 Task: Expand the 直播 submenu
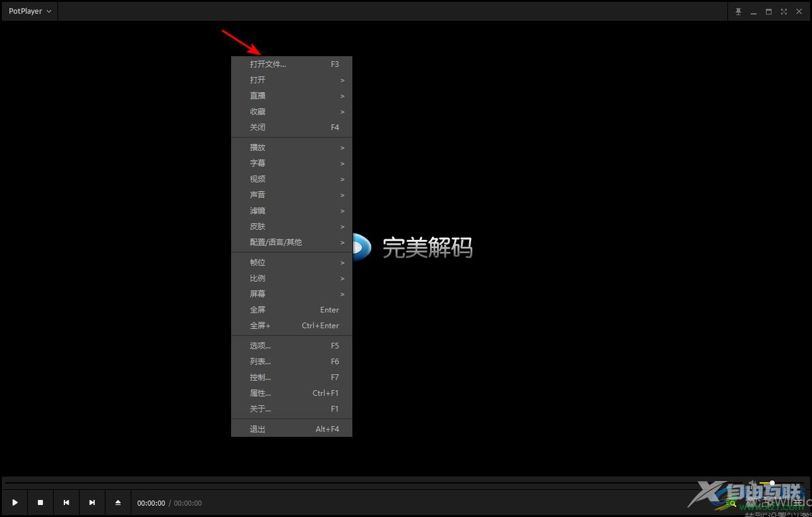point(292,96)
